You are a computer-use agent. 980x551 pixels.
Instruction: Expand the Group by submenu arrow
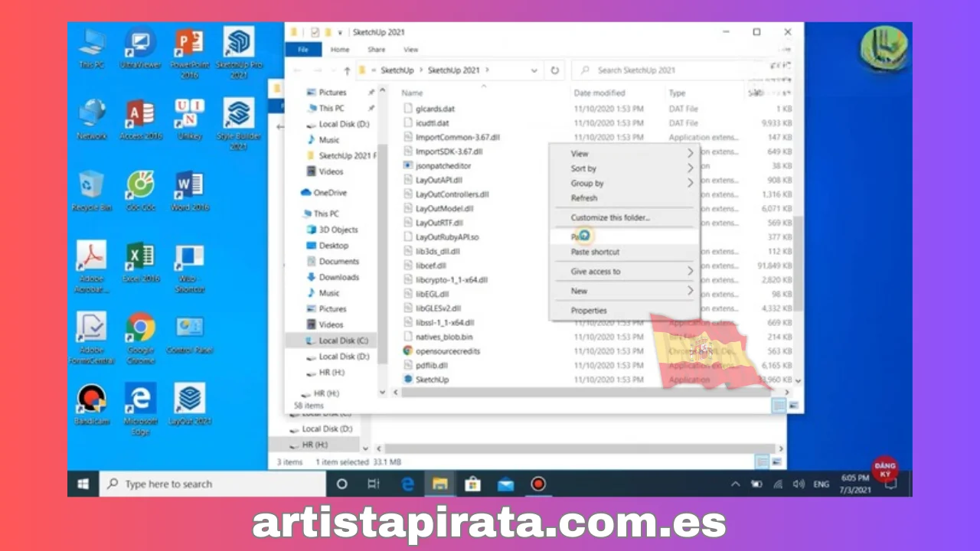pos(689,183)
